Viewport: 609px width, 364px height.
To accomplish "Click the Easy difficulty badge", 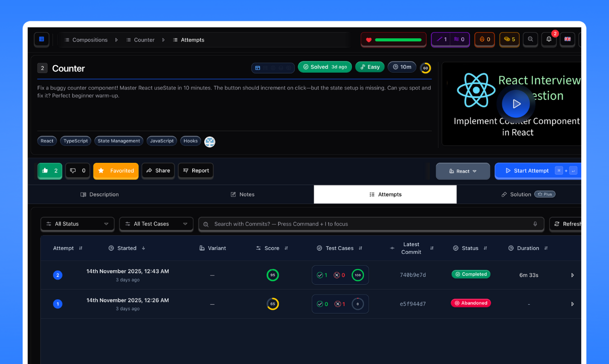I will pos(370,67).
